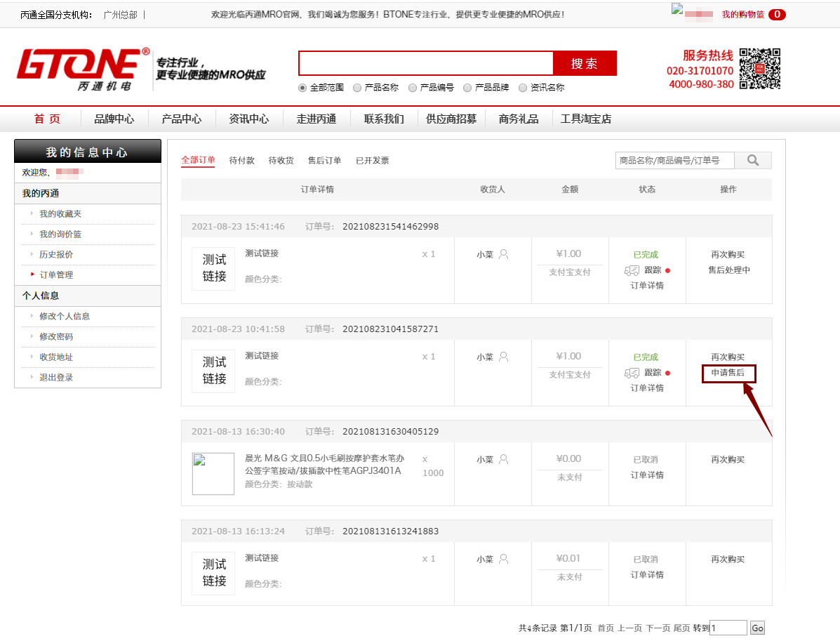This screenshot has height=641, width=840.
Task: Select the 产品名称 search radio button
Action: pos(357,88)
